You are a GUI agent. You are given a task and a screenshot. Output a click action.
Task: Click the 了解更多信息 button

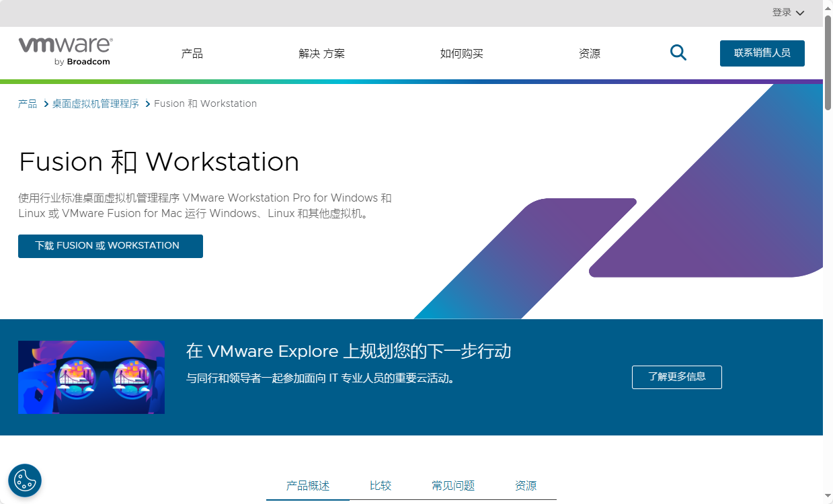click(677, 377)
